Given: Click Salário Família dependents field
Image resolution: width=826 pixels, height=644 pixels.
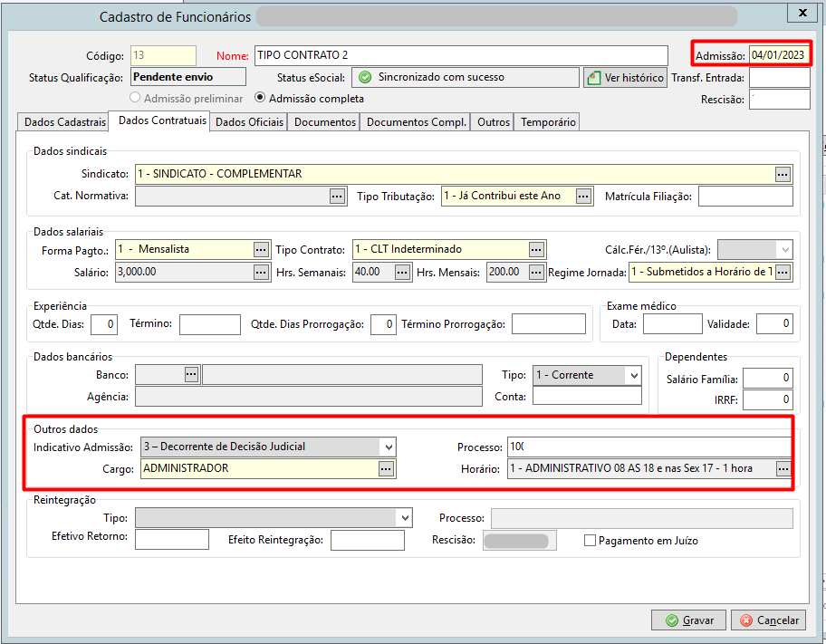Looking at the screenshot, I should (767, 378).
